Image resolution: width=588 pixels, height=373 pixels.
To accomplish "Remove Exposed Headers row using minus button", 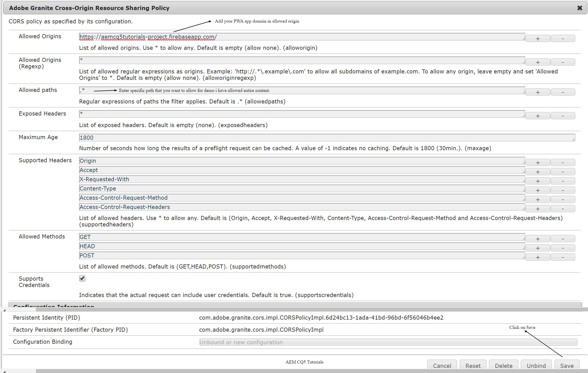I will (563, 116).
